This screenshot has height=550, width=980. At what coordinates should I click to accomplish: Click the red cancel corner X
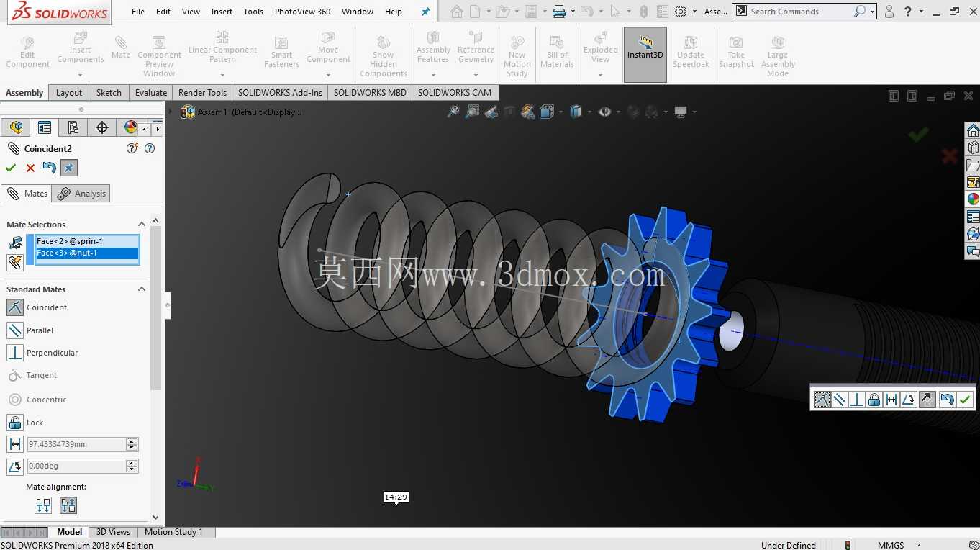coord(950,155)
